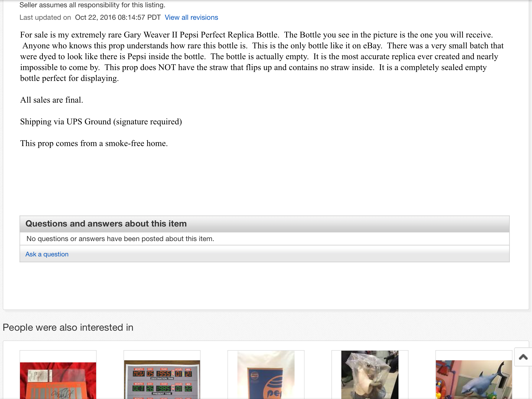The width and height of the screenshot is (532, 399).
Task: Click the Ask a question link
Action: point(47,254)
